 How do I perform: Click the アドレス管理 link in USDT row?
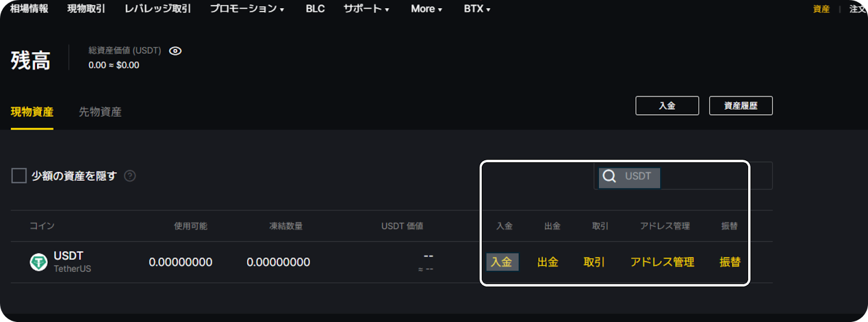(x=662, y=262)
